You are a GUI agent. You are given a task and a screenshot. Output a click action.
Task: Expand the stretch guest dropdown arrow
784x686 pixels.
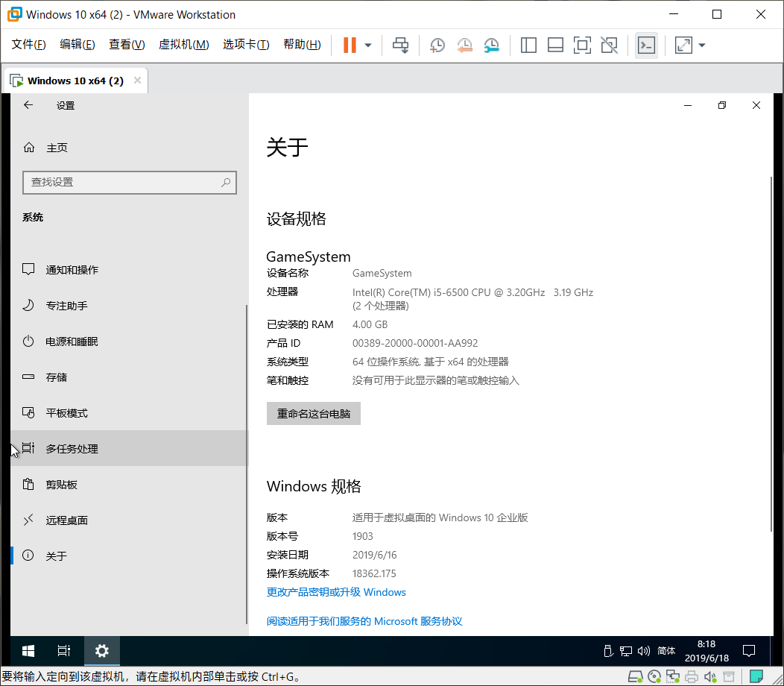click(702, 45)
